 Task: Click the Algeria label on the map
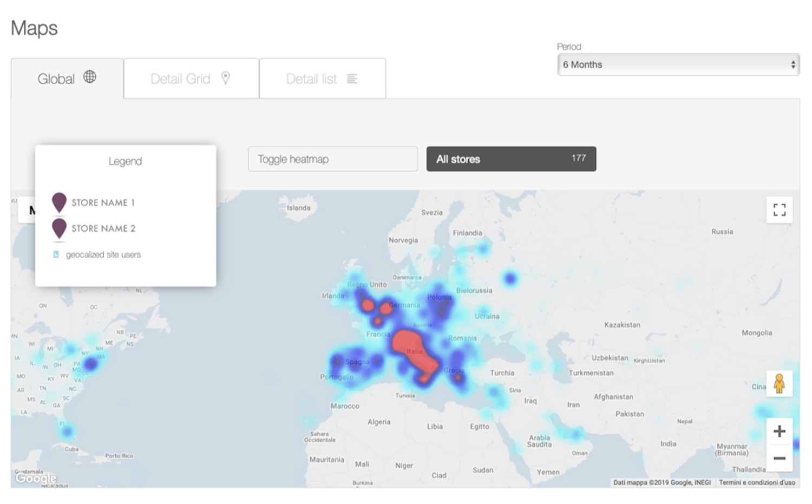pyautogui.click(x=379, y=422)
